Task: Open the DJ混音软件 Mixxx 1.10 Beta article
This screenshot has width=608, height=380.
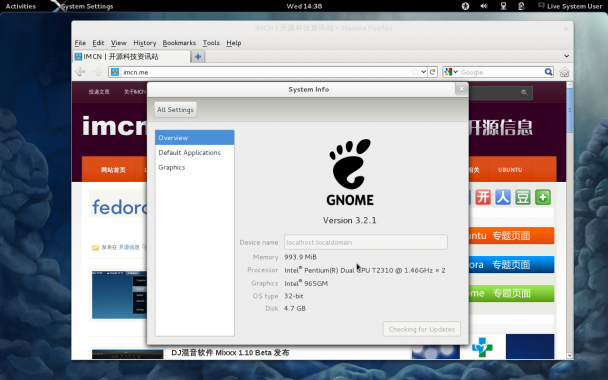Action: click(x=230, y=352)
